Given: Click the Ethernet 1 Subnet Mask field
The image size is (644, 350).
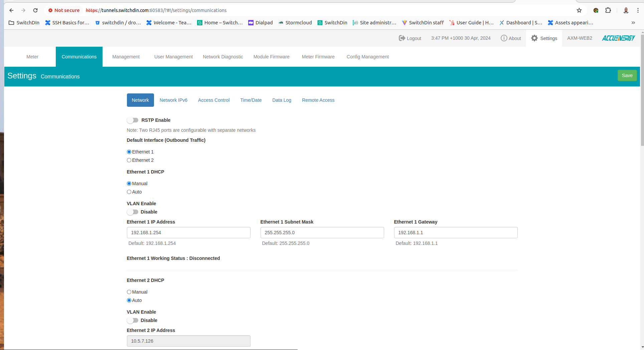Looking at the screenshot, I should [322, 233].
